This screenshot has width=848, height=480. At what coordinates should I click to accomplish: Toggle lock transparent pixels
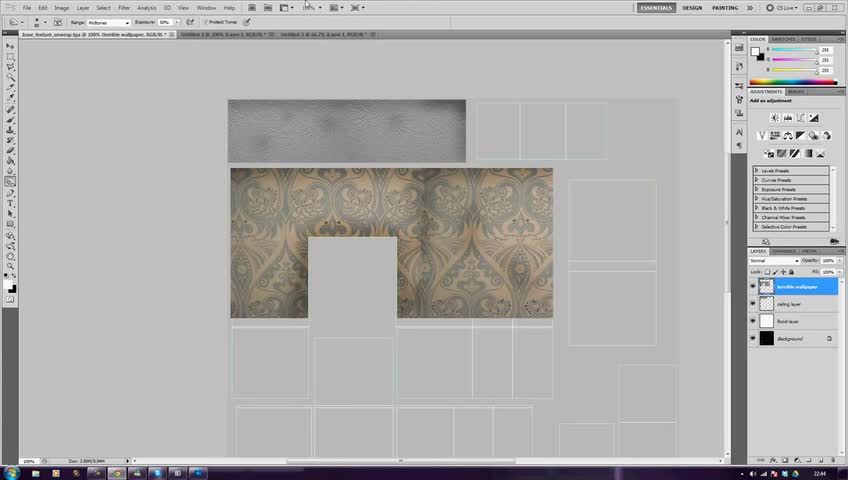pos(767,272)
